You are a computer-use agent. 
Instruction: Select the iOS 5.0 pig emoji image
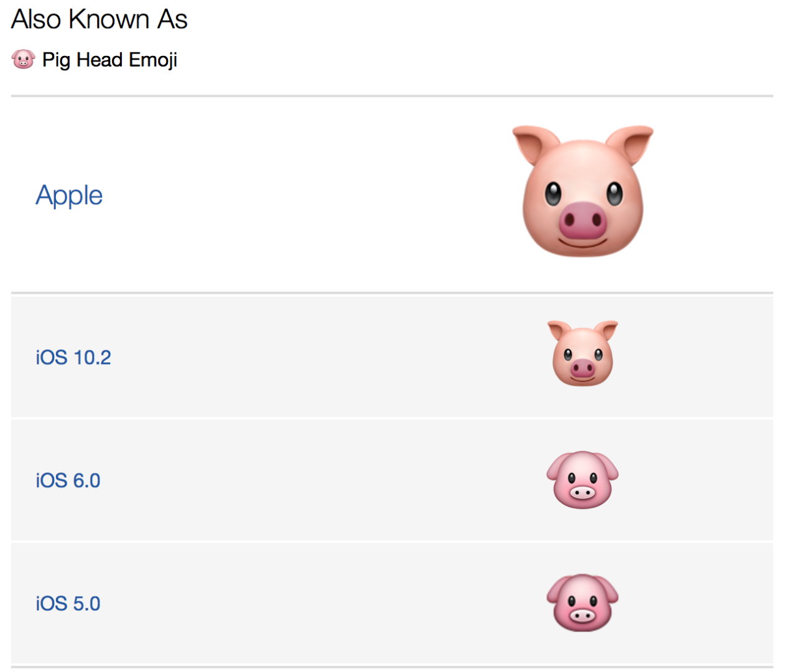click(x=583, y=603)
